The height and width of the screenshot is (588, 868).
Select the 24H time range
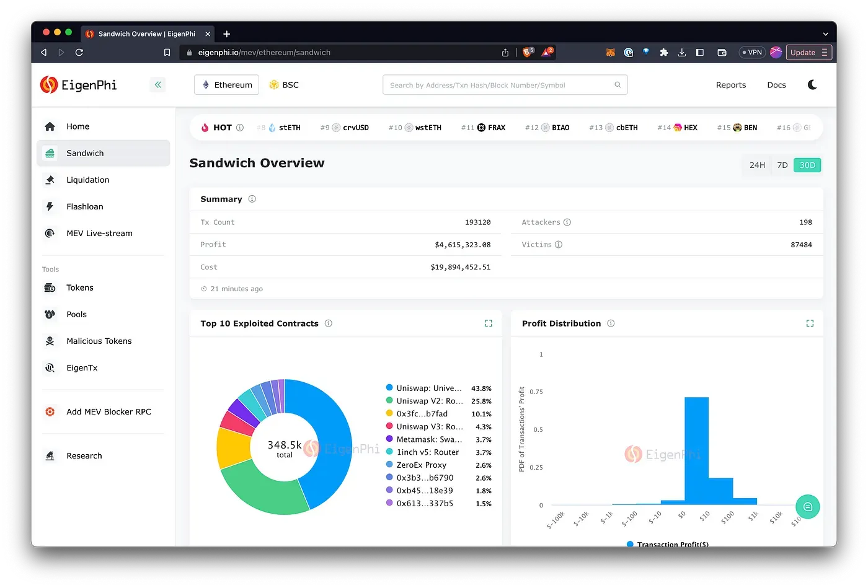(x=757, y=165)
